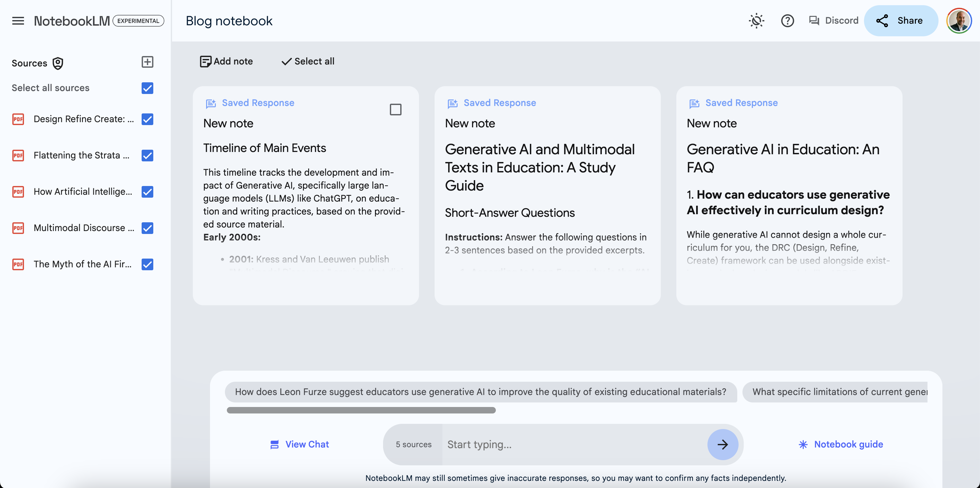Select the Timeline of Main Events note

[396, 109]
